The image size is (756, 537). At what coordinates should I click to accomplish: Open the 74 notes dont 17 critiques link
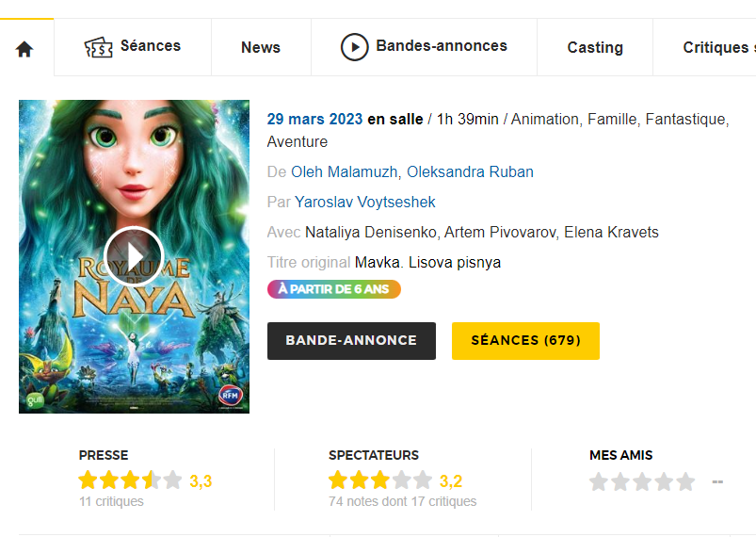point(402,501)
